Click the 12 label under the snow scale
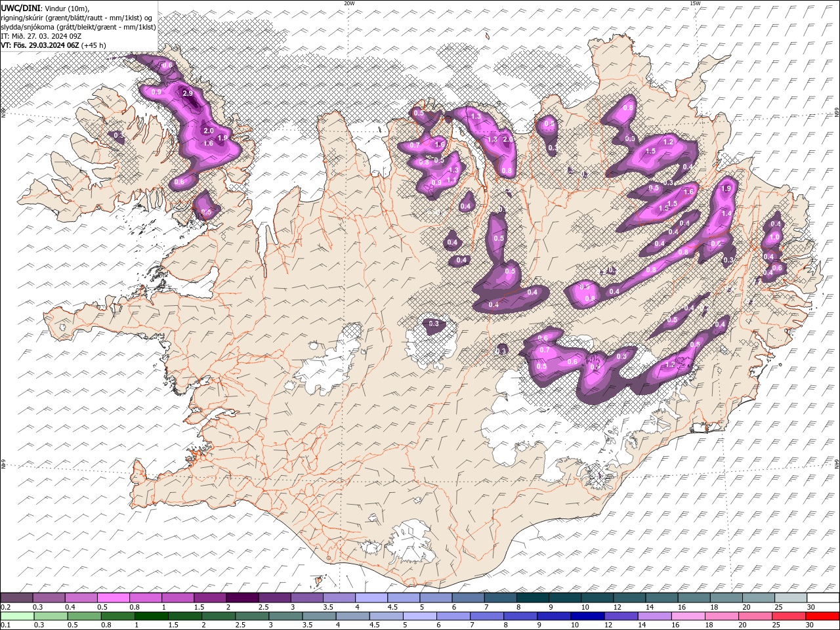The height and width of the screenshot is (630, 840). pyautogui.click(x=617, y=607)
